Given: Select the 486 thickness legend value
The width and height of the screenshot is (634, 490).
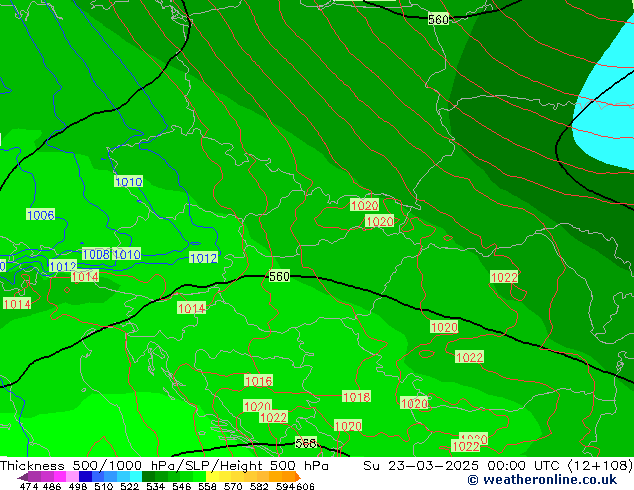Looking at the screenshot, I should pos(52,486).
